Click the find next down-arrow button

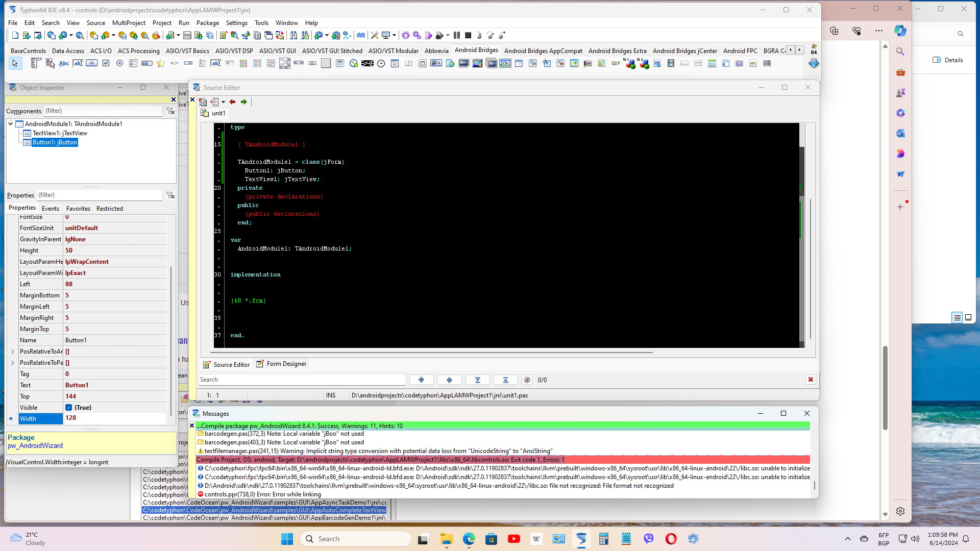point(421,380)
